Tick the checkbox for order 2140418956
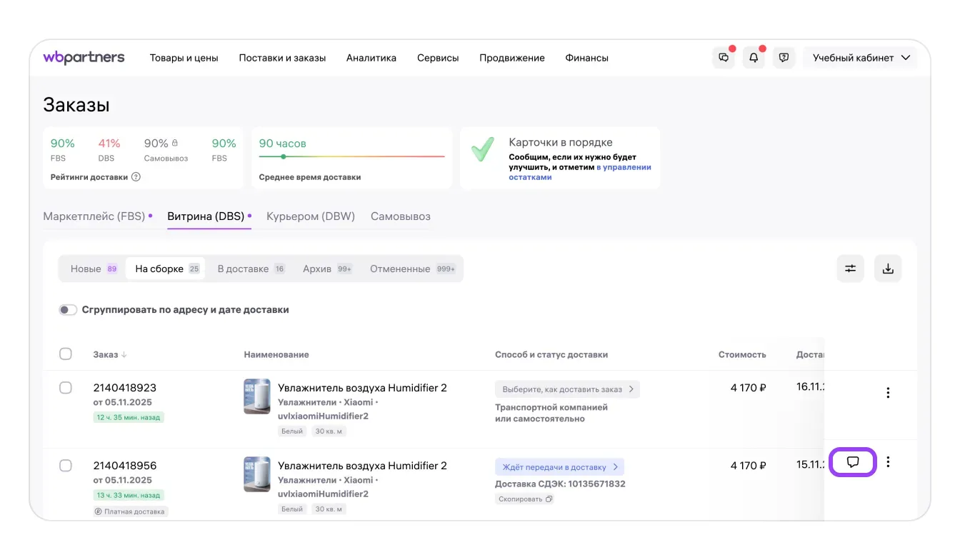 tap(66, 465)
